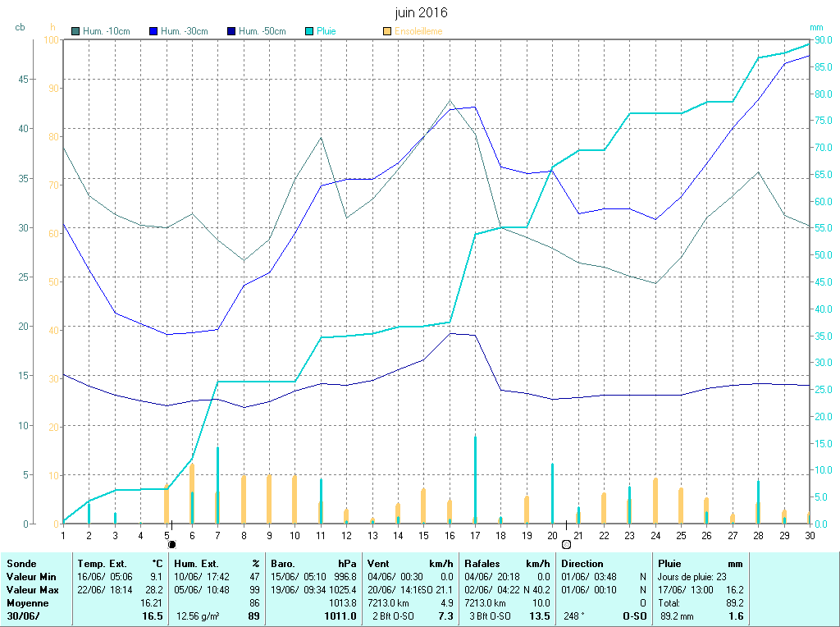Click the new moon icon below day 5

[171, 544]
